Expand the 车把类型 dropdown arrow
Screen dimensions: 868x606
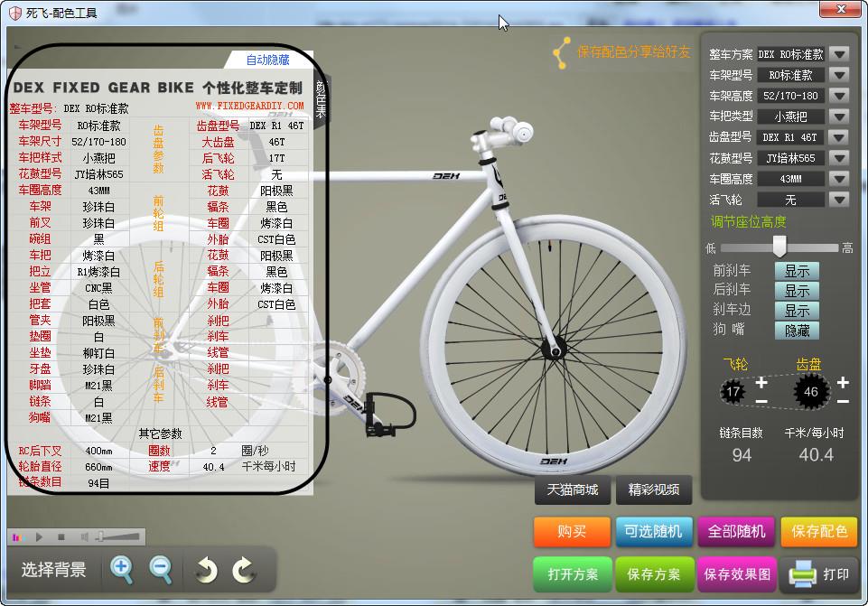pyautogui.click(x=840, y=117)
